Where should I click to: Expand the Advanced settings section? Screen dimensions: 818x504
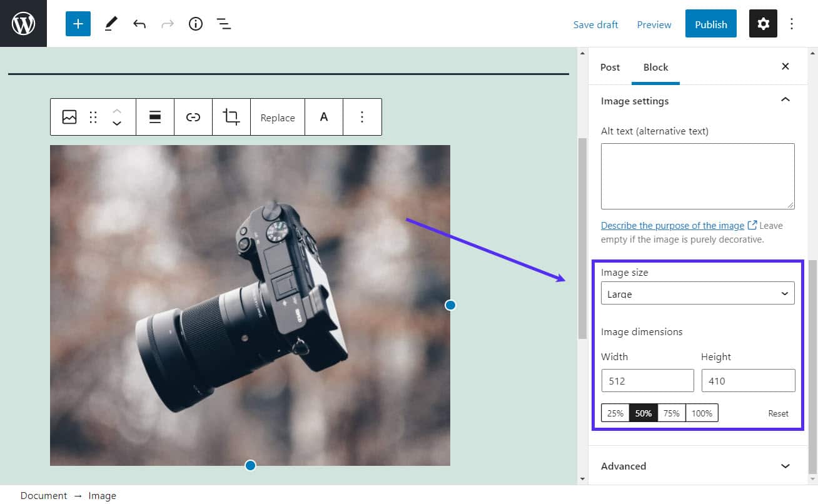coord(697,466)
